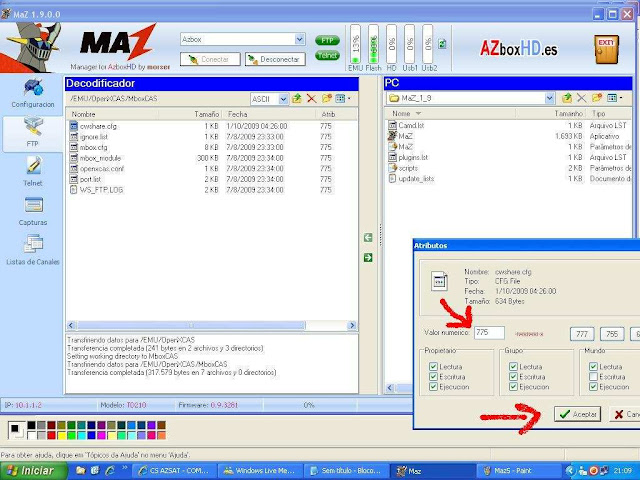Switch to the FTP sidebar section
Viewport: 640px width, 480px height.
tap(33, 132)
